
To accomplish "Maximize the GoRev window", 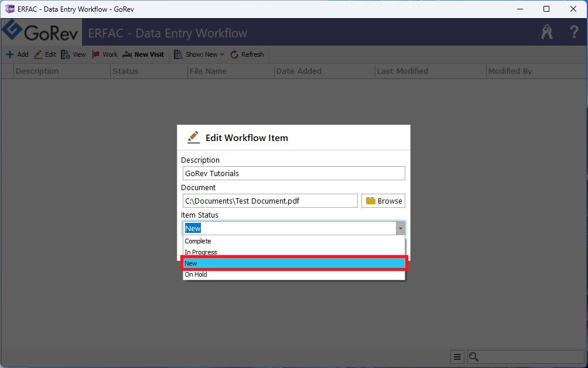I will point(546,9).
